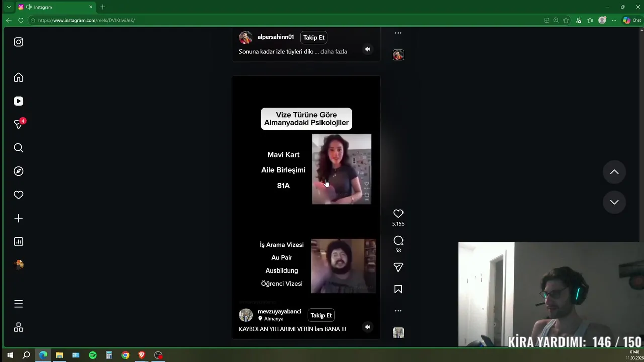This screenshot has width=644, height=362.
Task: Click the Create plus icon
Action: point(18,218)
